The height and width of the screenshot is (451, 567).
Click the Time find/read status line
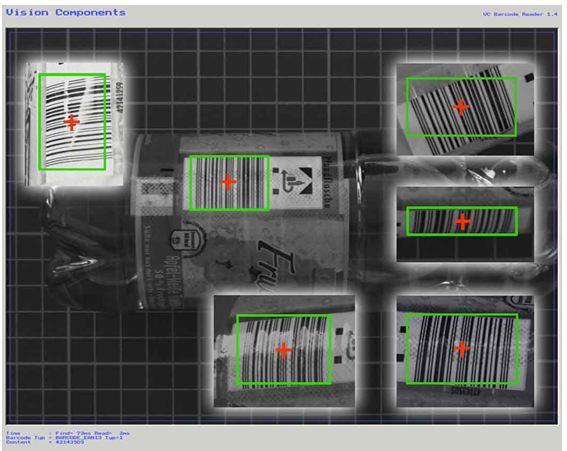68,433
